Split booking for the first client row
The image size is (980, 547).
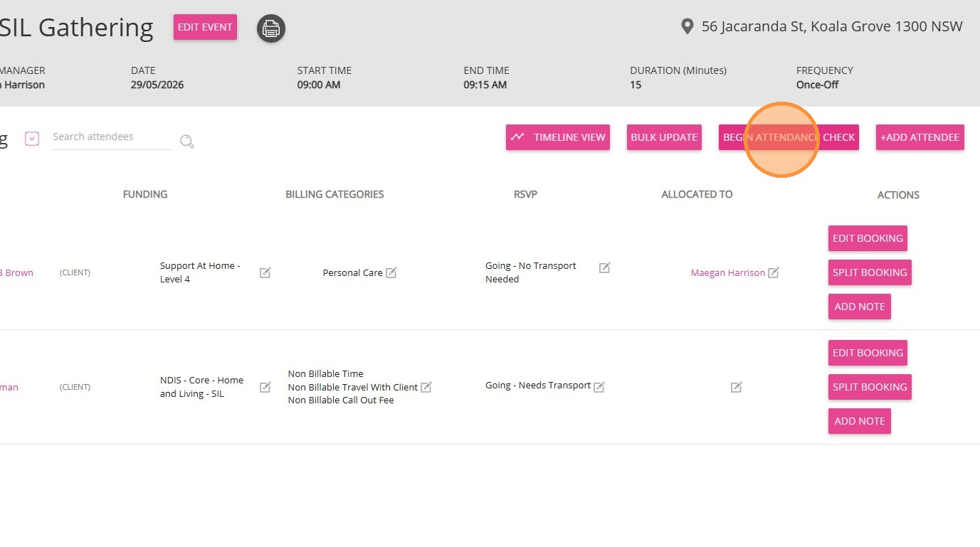pyautogui.click(x=870, y=272)
